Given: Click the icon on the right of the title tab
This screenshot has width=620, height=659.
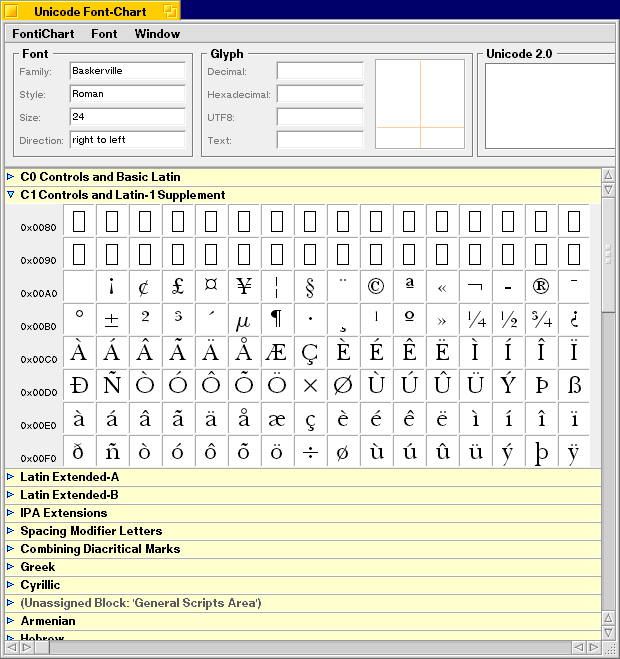Looking at the screenshot, I should pos(170,11).
